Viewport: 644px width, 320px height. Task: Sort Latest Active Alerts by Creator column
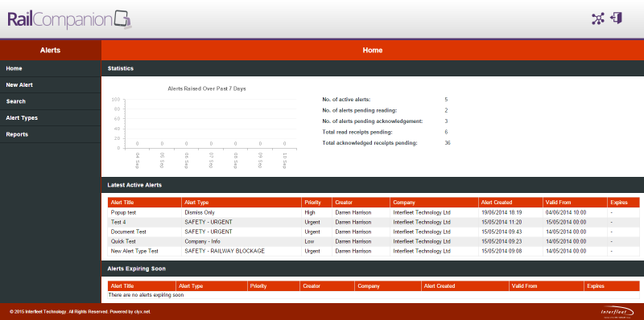(x=361, y=203)
